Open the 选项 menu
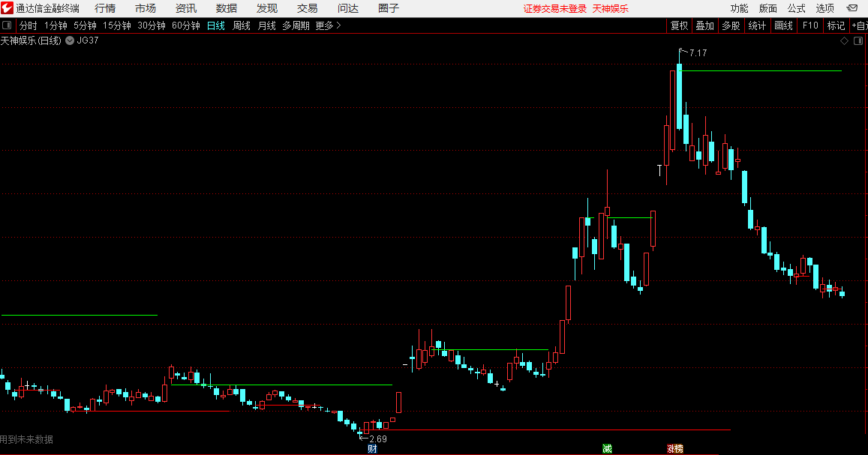Image resolution: width=868 pixels, height=455 pixels. [824, 8]
